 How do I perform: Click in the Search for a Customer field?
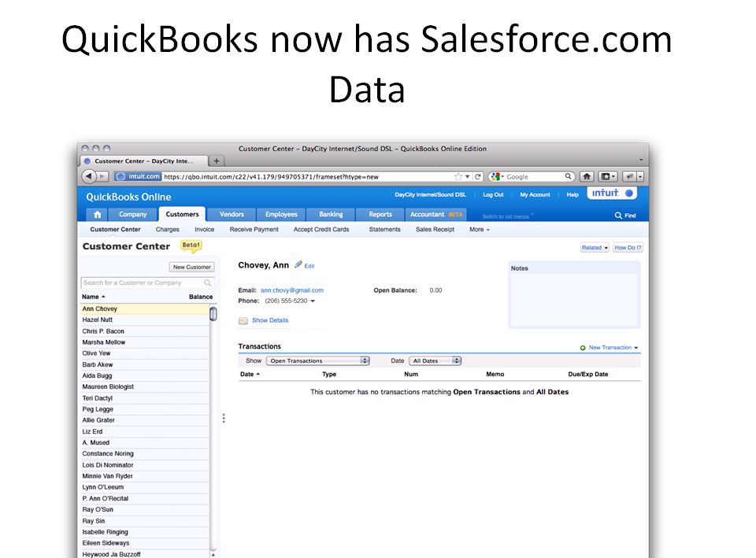pyautogui.click(x=147, y=283)
